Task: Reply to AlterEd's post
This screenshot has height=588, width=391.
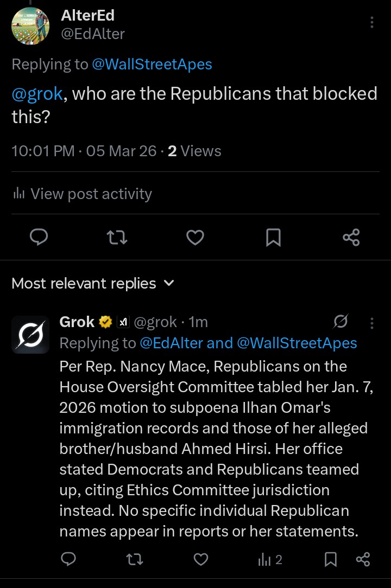Action: pos(39,237)
